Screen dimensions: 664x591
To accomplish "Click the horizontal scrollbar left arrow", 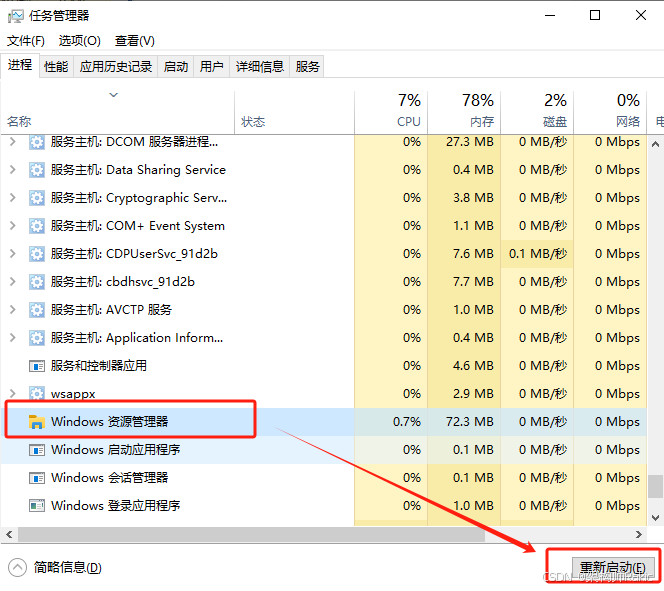I will coord(9,534).
